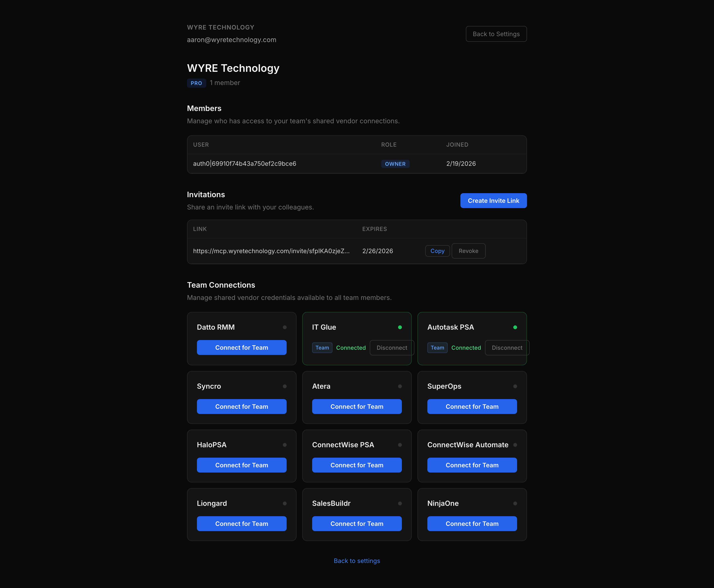Open Back to Settings at the top
Screen dimensions: 714x588
[496, 34]
